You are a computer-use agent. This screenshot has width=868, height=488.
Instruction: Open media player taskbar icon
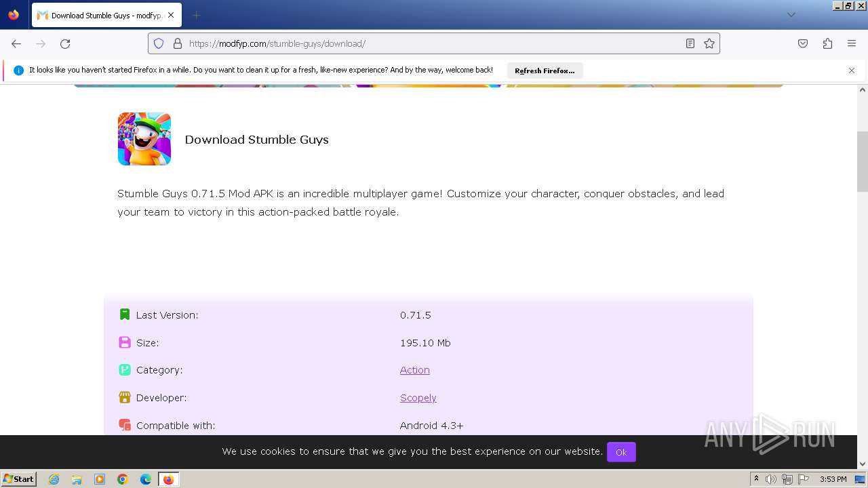100,479
